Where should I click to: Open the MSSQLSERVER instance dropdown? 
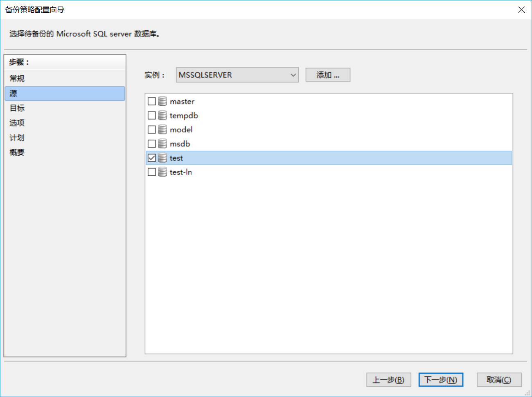coord(237,75)
